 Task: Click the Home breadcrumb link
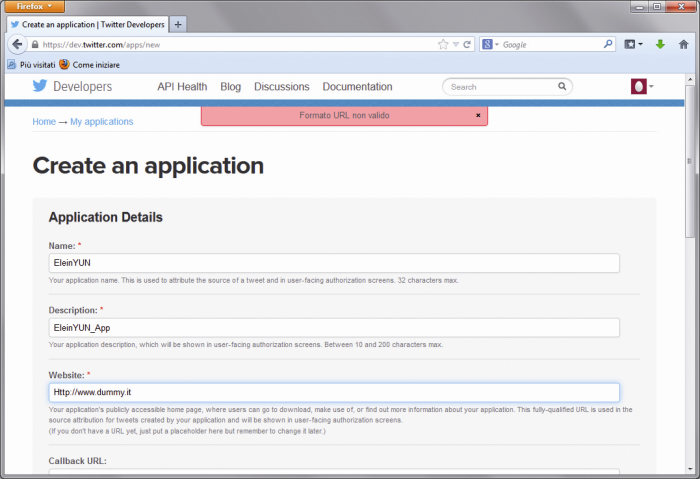[44, 122]
